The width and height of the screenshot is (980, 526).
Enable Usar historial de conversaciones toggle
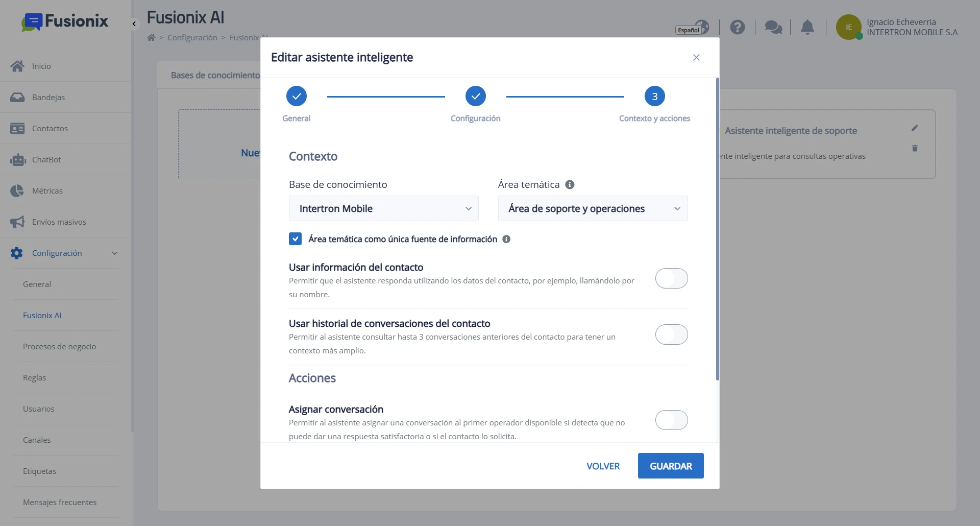(671, 334)
